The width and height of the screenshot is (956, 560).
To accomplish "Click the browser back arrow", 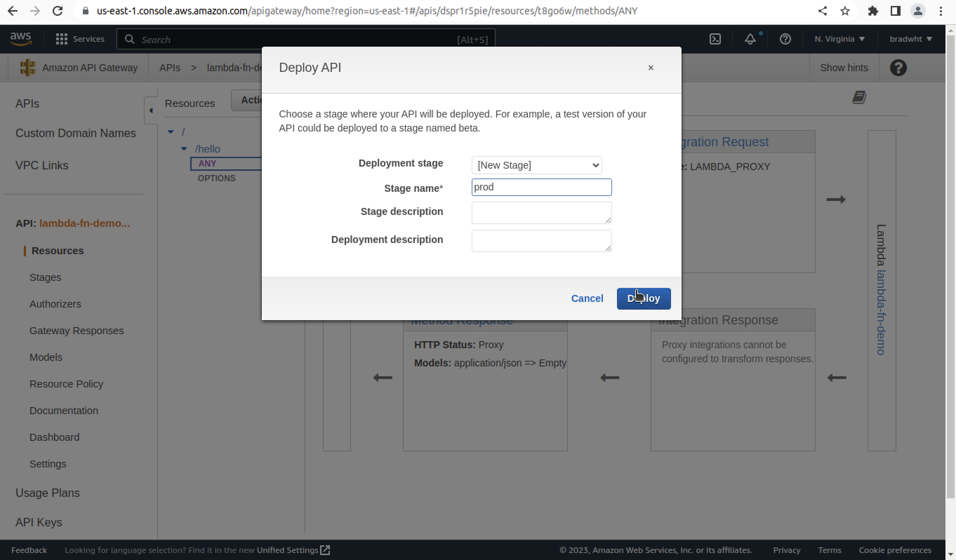I will click(x=13, y=11).
